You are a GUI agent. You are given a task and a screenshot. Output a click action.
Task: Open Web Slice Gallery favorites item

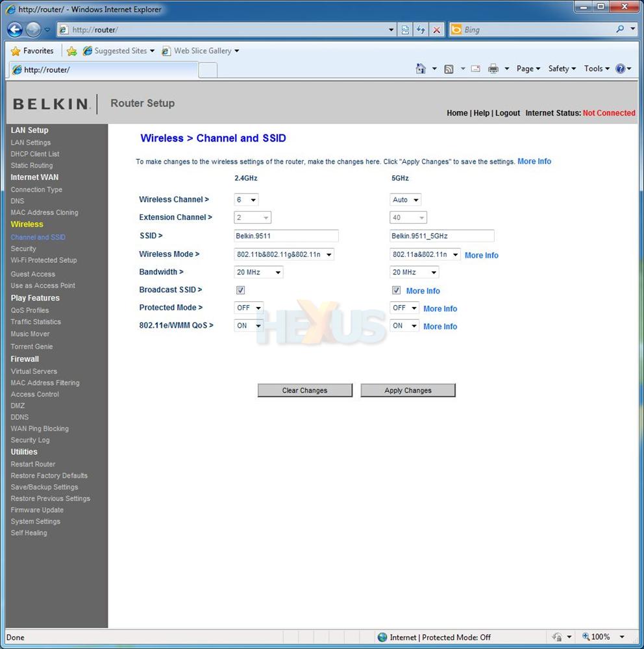201,51
